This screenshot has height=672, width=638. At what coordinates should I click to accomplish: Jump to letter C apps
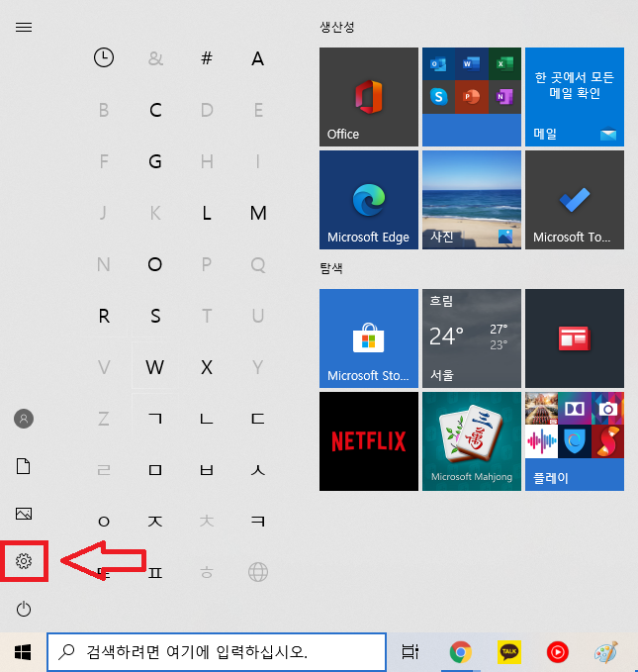[155, 110]
